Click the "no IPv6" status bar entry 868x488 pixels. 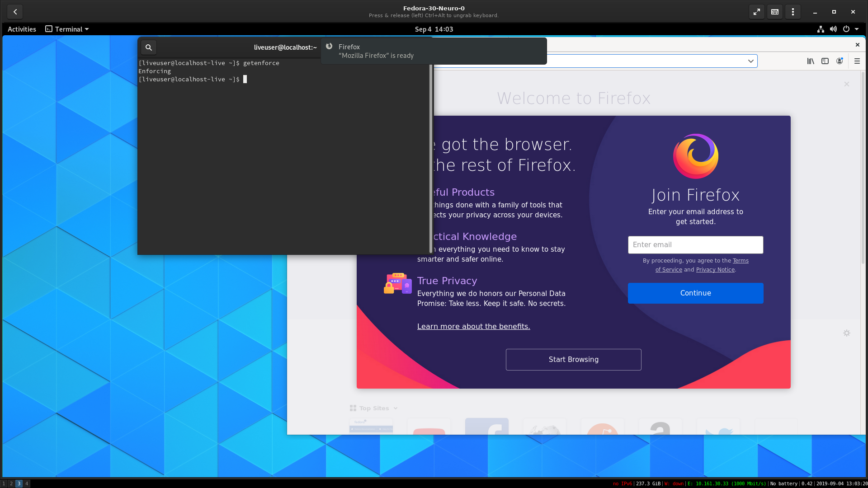tap(623, 484)
